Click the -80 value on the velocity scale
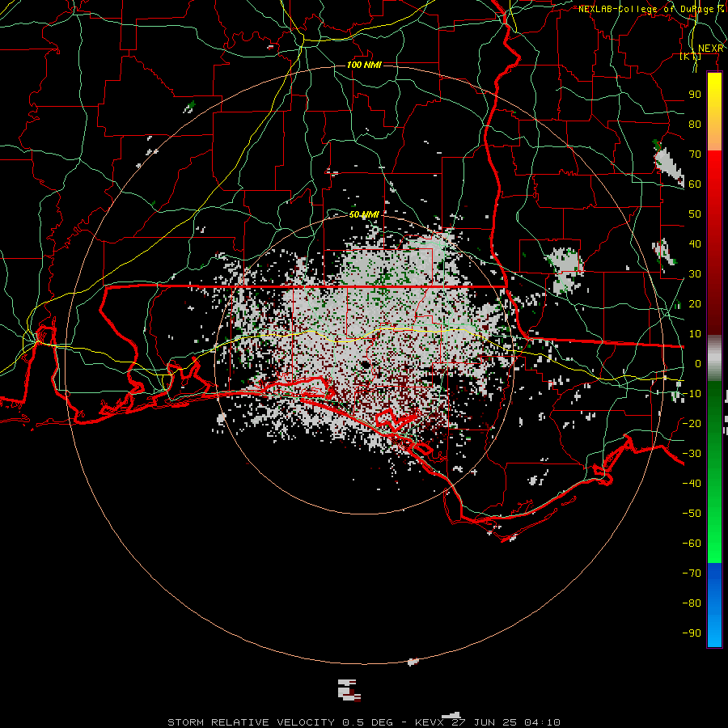 coord(692,603)
